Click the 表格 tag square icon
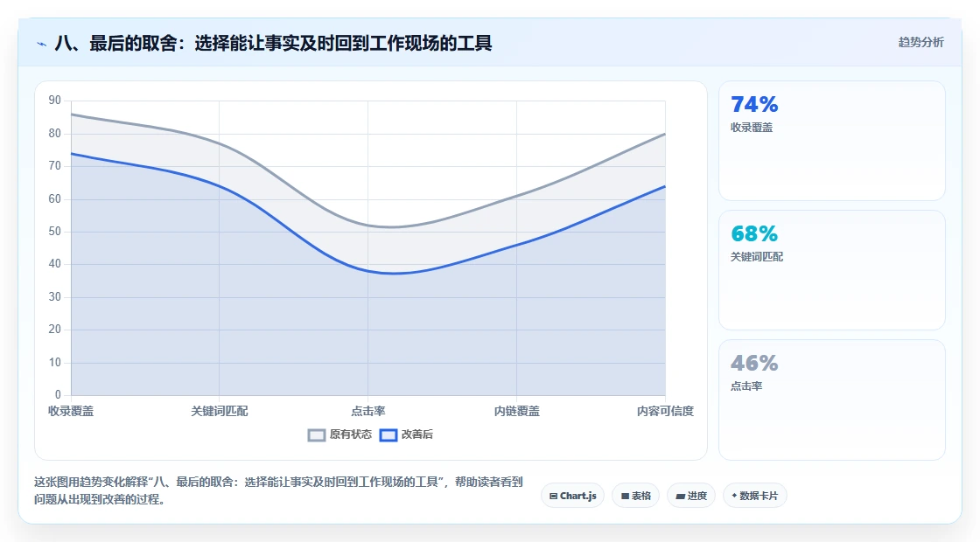980x542 pixels. tap(625, 497)
